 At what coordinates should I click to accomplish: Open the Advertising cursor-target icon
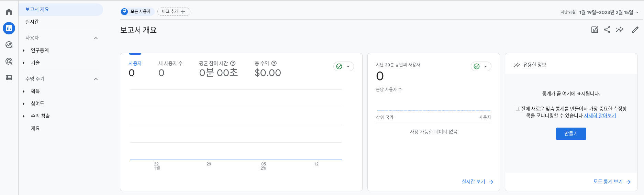click(9, 61)
